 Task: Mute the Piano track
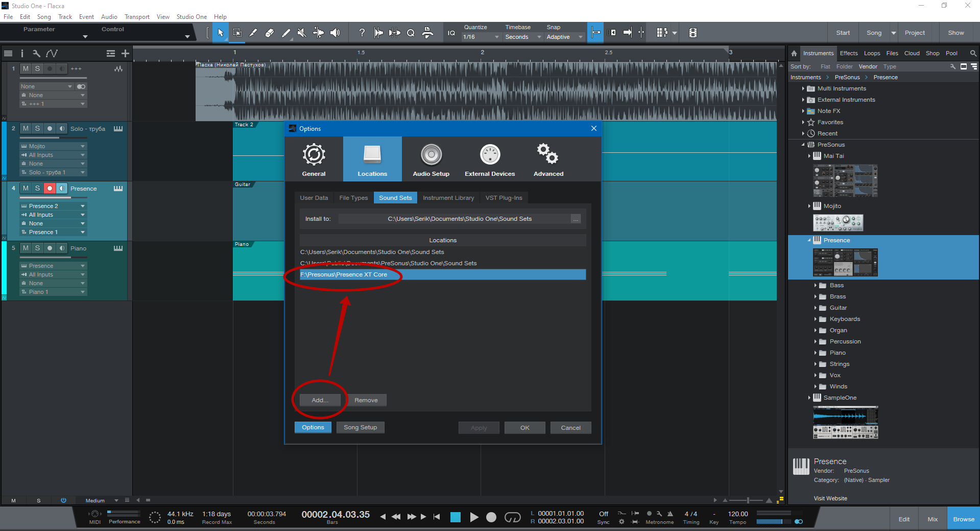(x=26, y=248)
